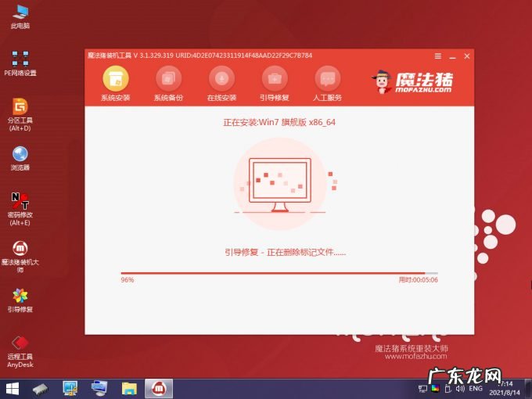This screenshot has width=532, height=399.
Task: Click the window title version text
Action: 199,56
